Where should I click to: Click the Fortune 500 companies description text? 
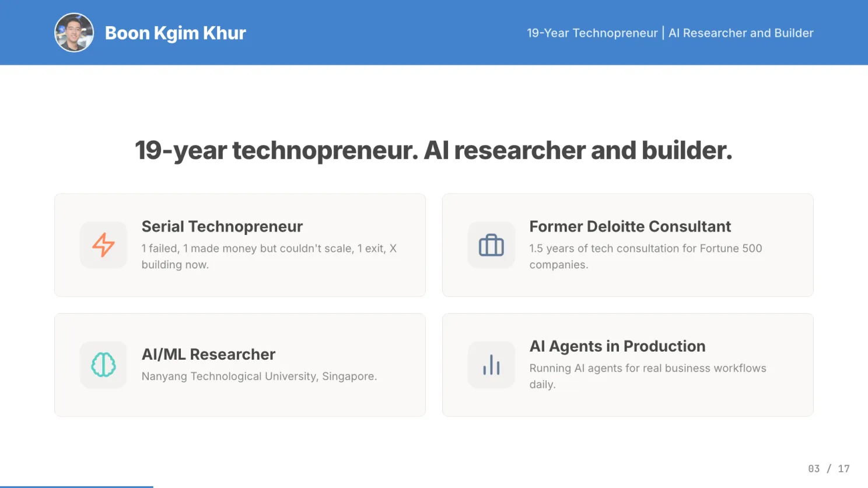(x=646, y=257)
